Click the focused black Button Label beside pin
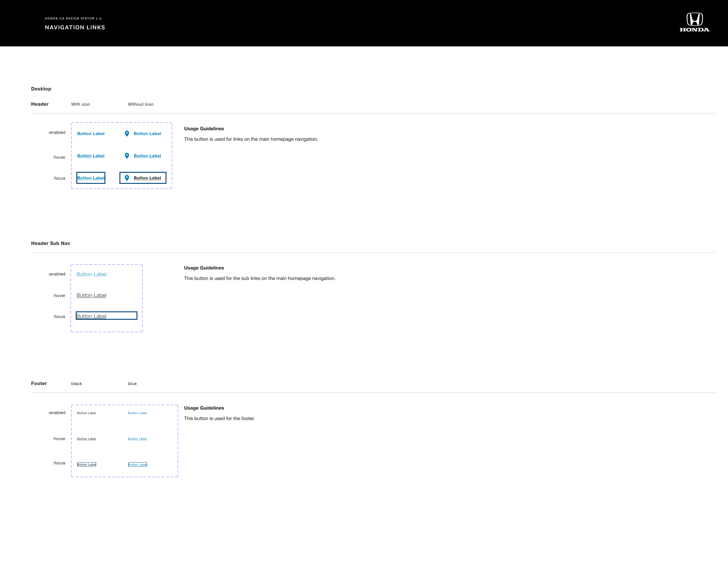Viewport: 728px width, 588px height. tap(147, 178)
